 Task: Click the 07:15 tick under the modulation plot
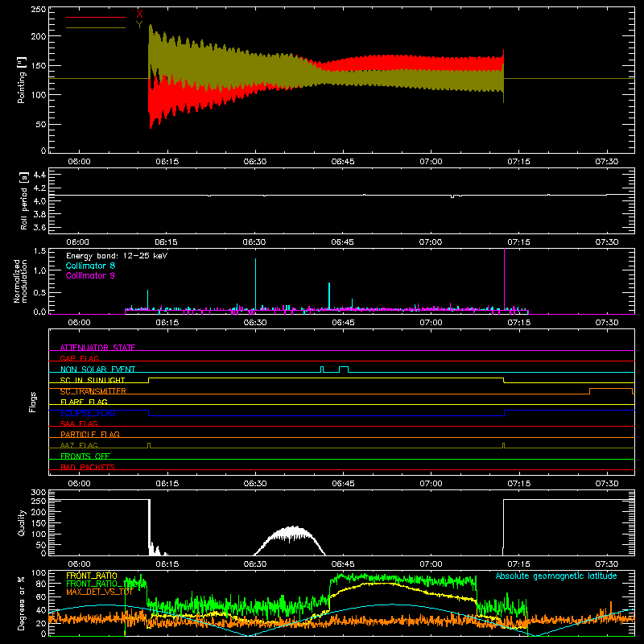[x=518, y=323]
